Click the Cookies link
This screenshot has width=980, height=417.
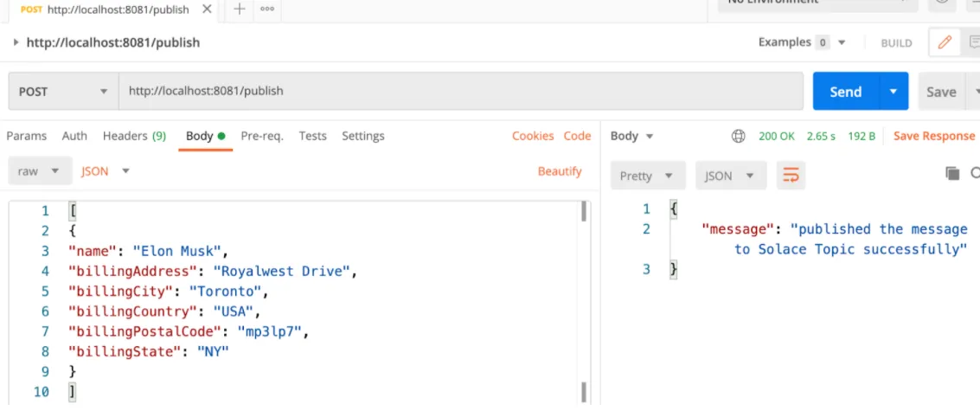click(x=533, y=136)
